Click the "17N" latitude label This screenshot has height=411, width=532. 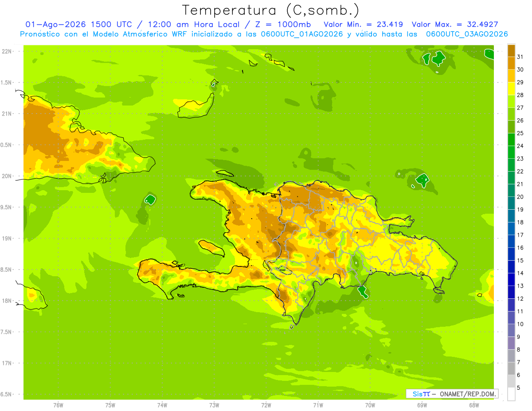click(x=7, y=363)
